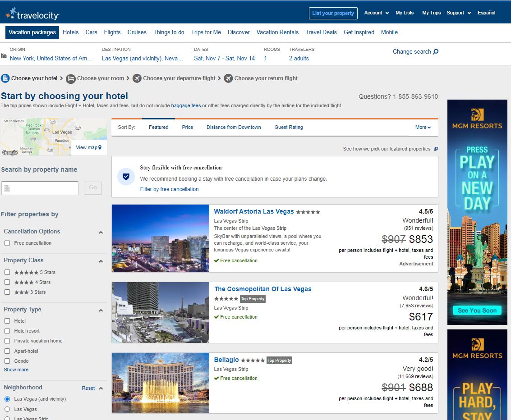This screenshot has width=511, height=420.
Task: Open the More sort options dropdown
Action: (423, 127)
